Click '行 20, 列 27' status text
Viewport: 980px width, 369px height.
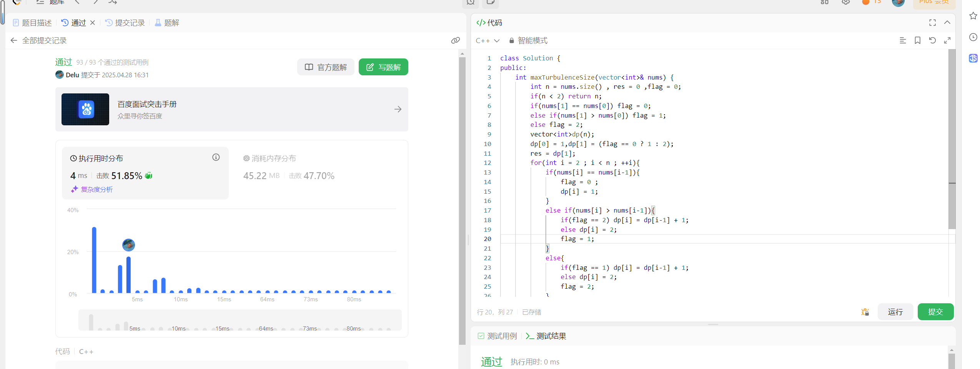(495, 312)
